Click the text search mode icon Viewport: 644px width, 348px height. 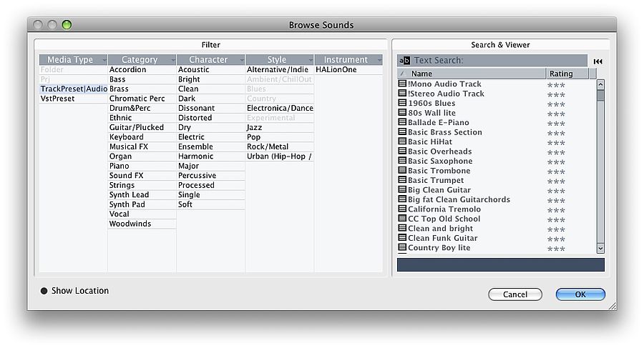point(405,61)
